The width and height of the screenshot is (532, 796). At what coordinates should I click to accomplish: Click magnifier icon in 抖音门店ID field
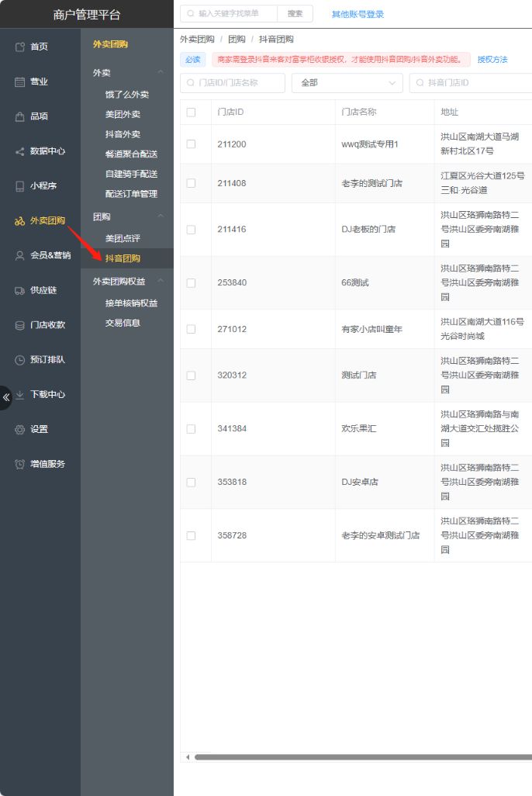tap(420, 83)
